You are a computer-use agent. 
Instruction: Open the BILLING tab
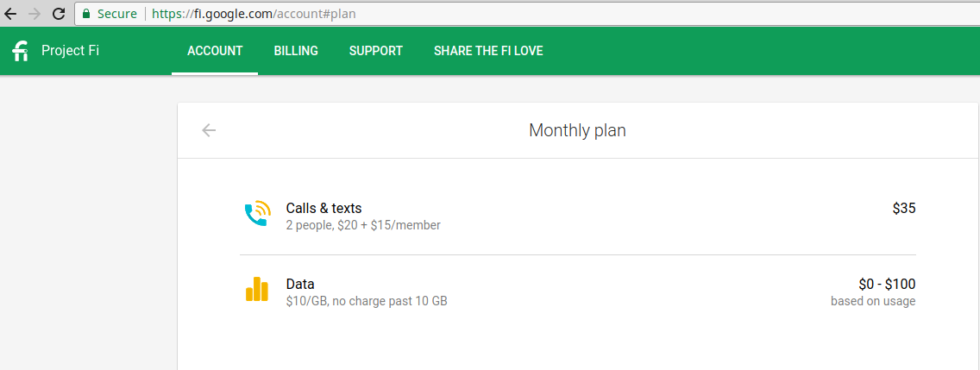coord(296,51)
